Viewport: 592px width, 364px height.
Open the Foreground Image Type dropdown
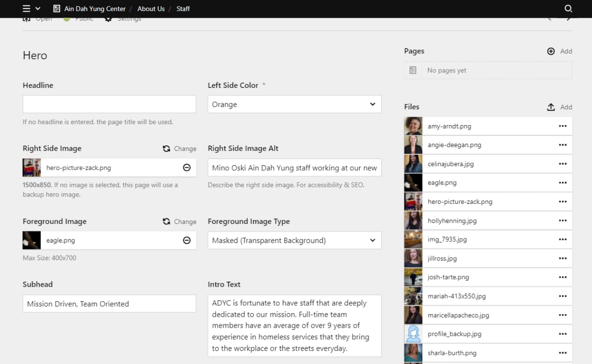coord(294,240)
